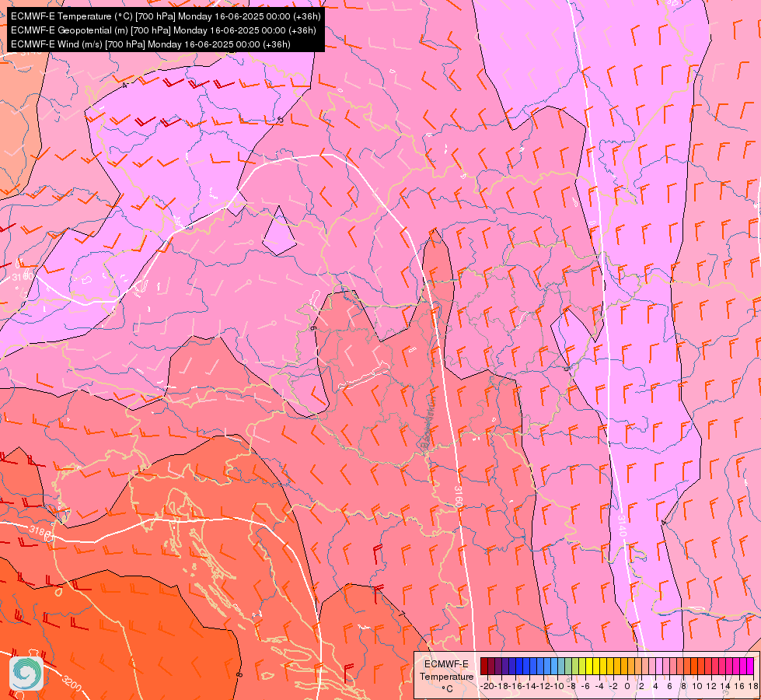Screen dimensions: 761x700
Task: Click the legend value 18
Action: (x=752, y=686)
